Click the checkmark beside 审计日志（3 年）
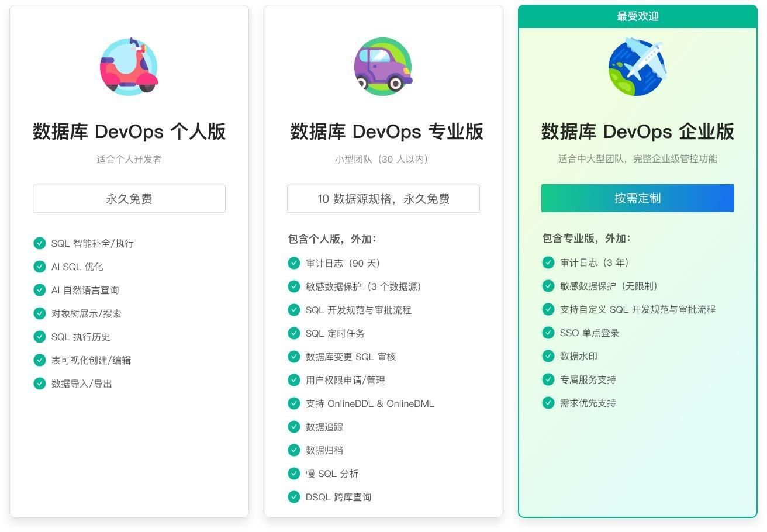The image size is (767, 532). [x=548, y=262]
